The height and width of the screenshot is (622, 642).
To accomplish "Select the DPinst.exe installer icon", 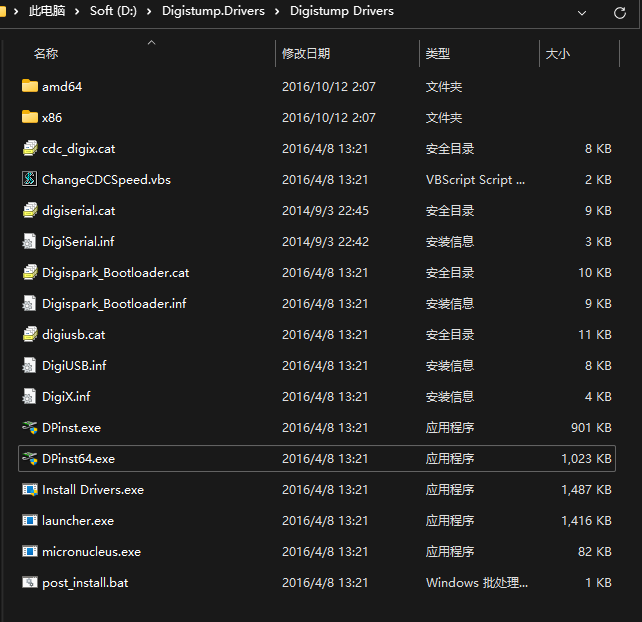I will (29, 428).
